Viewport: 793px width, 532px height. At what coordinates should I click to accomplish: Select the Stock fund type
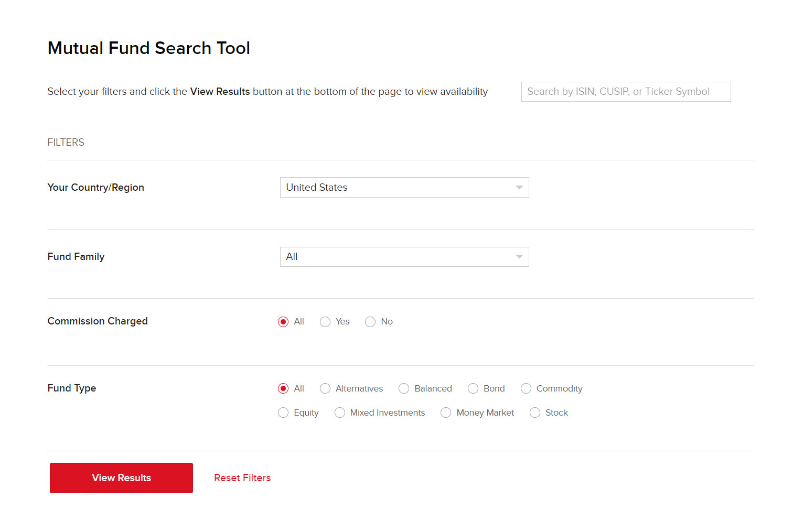pos(535,412)
